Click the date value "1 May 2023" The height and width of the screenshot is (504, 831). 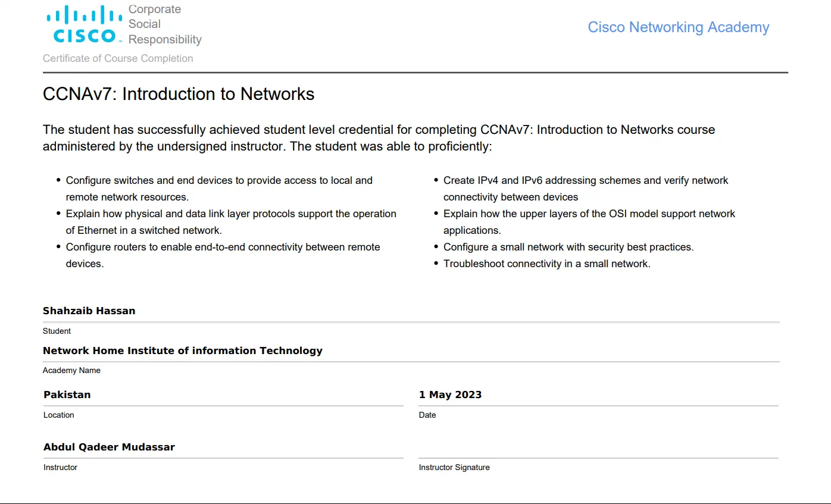(451, 395)
